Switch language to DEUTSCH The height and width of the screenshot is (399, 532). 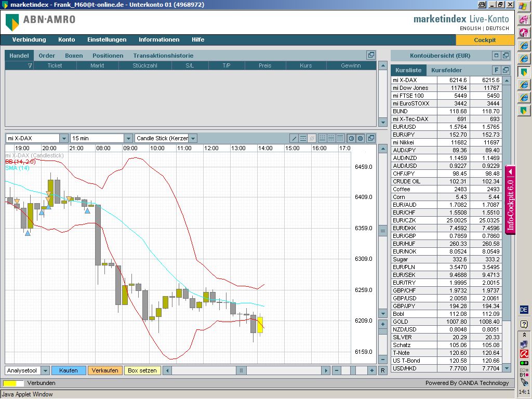point(497,29)
